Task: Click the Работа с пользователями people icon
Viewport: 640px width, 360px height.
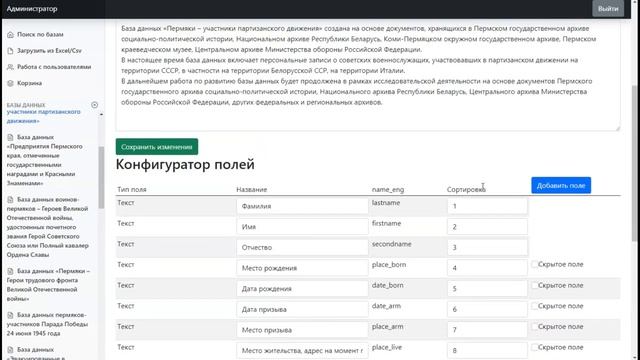Action: [x=11, y=67]
